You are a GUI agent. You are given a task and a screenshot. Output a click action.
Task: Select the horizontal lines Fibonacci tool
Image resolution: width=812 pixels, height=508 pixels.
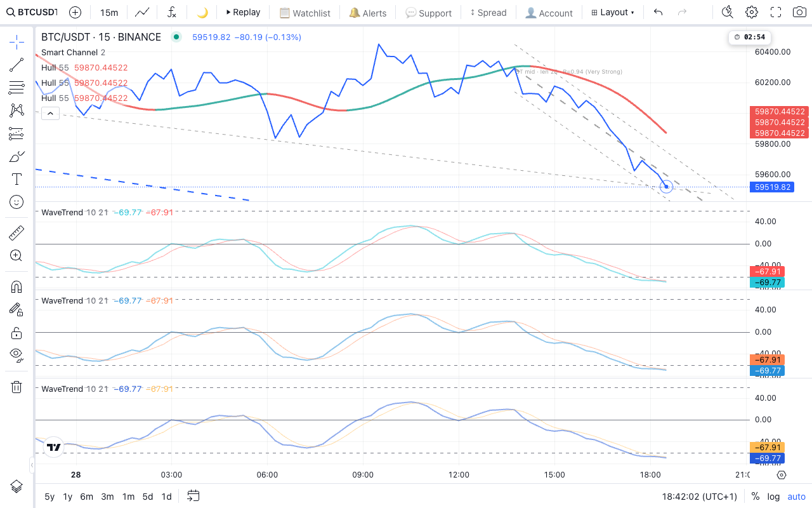16,88
